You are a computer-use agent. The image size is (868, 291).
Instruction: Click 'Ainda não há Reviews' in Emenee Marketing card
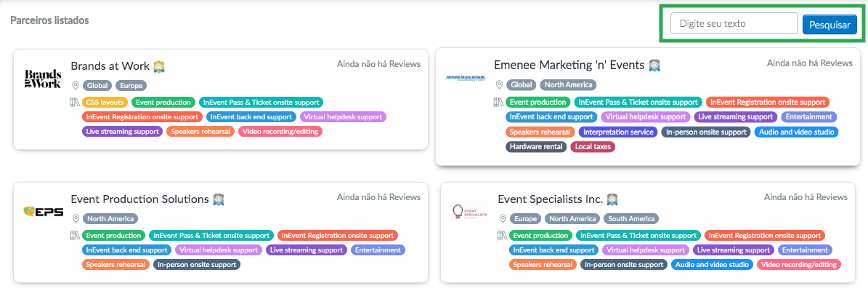click(809, 63)
